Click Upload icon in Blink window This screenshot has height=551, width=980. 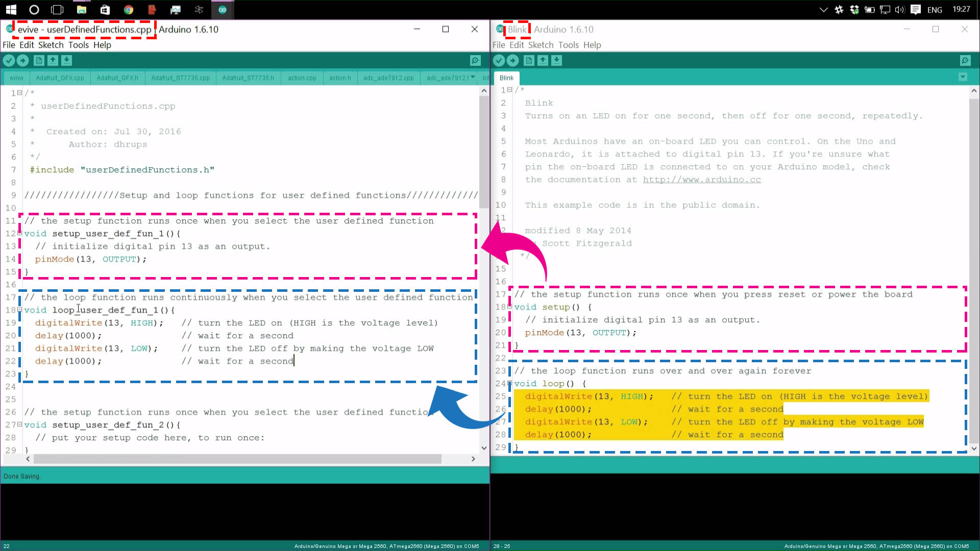(x=513, y=61)
